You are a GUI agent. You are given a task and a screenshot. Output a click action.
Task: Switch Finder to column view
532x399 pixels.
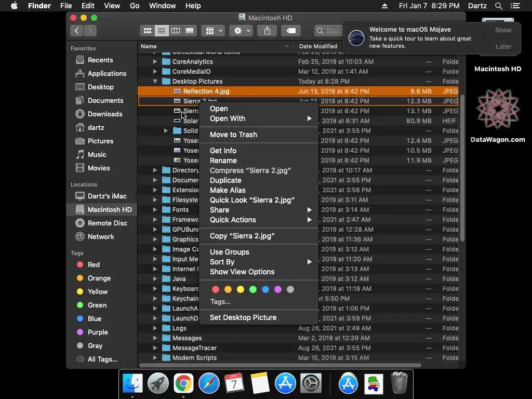[176, 31]
